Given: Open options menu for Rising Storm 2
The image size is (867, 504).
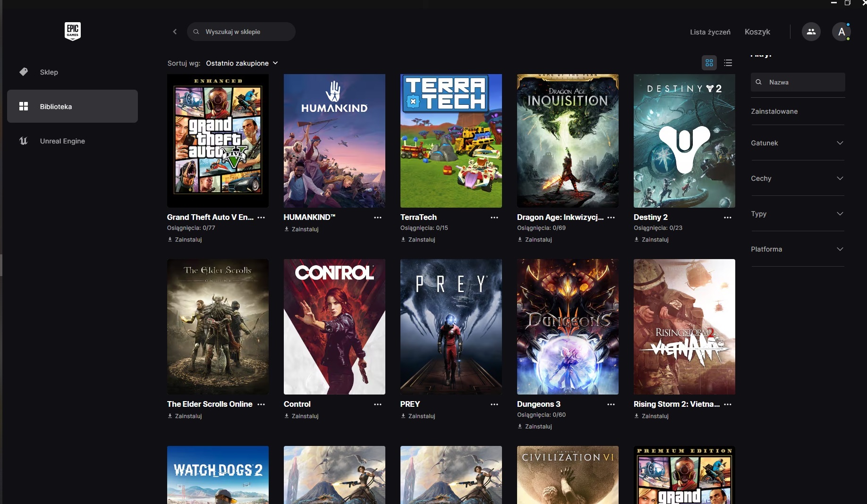Looking at the screenshot, I should click(x=728, y=404).
